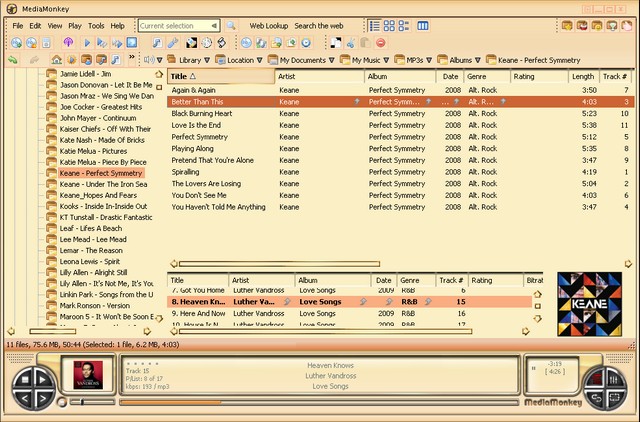
Task: Click the Play Last double-arrow icon
Action: coord(117,42)
